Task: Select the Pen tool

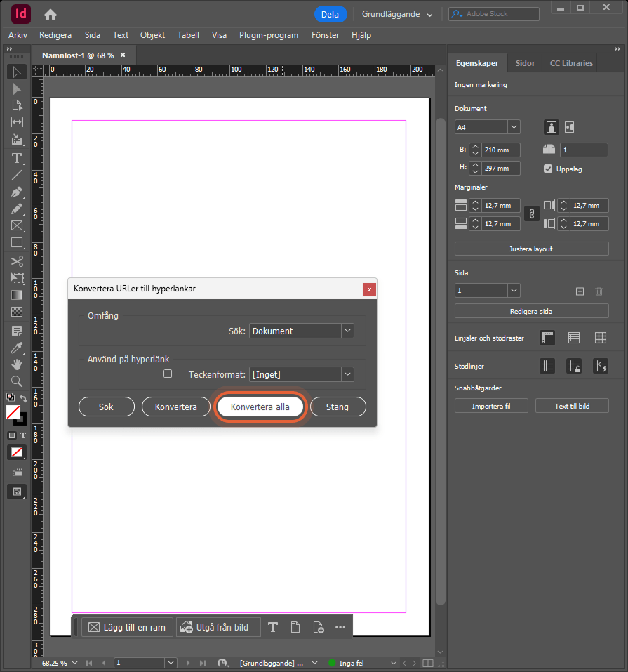Action: (x=17, y=192)
